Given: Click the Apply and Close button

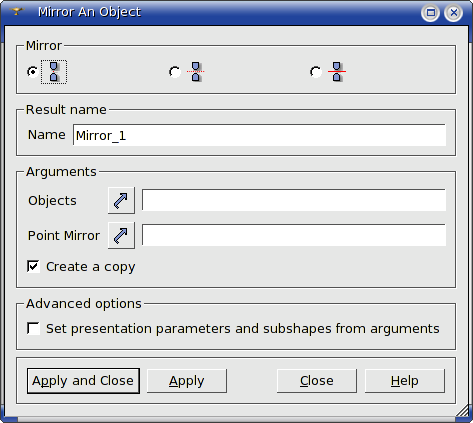Looking at the screenshot, I should point(83,381).
